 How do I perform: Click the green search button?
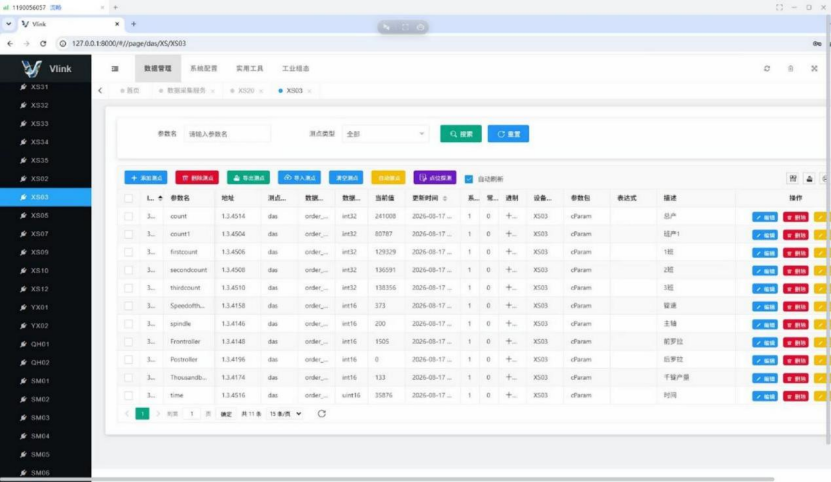[461, 134]
